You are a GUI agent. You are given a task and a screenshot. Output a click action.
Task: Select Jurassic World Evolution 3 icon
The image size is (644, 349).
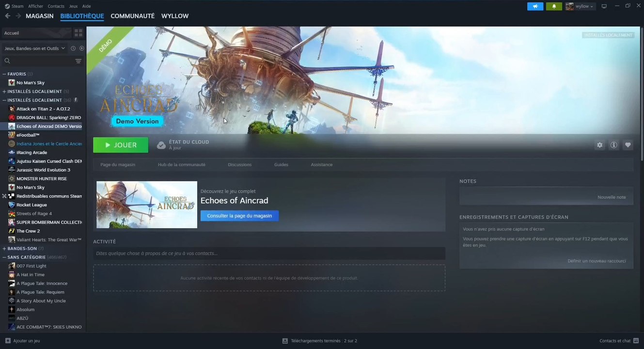point(12,170)
